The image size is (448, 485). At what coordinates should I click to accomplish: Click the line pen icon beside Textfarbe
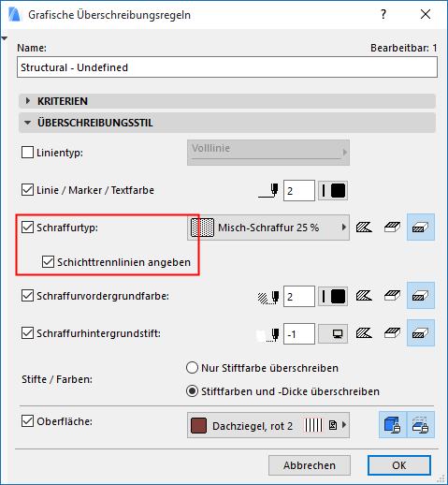click(268, 190)
